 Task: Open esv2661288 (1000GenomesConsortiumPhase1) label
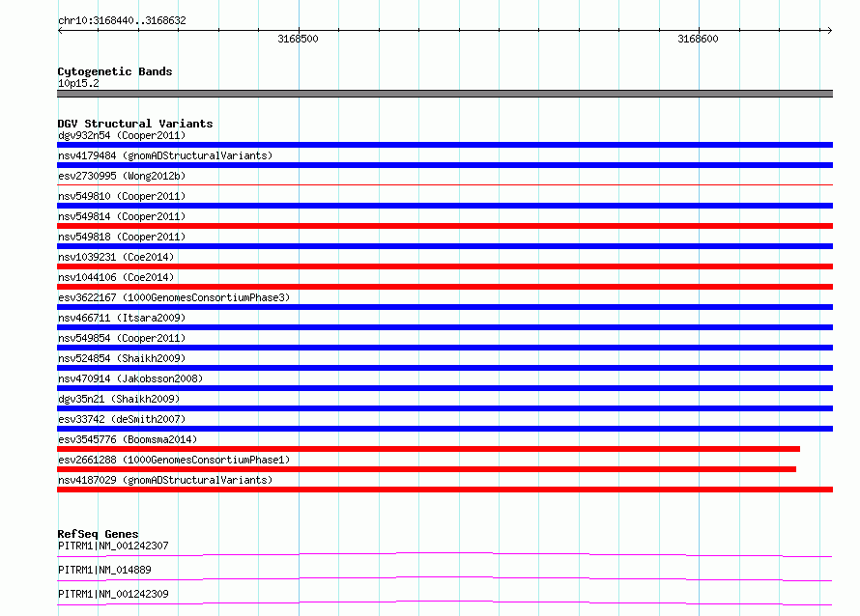(174, 460)
